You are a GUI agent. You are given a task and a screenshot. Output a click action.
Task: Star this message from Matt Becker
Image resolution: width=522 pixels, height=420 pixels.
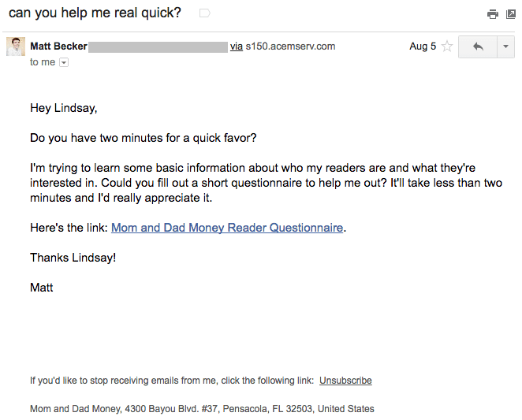[447, 46]
